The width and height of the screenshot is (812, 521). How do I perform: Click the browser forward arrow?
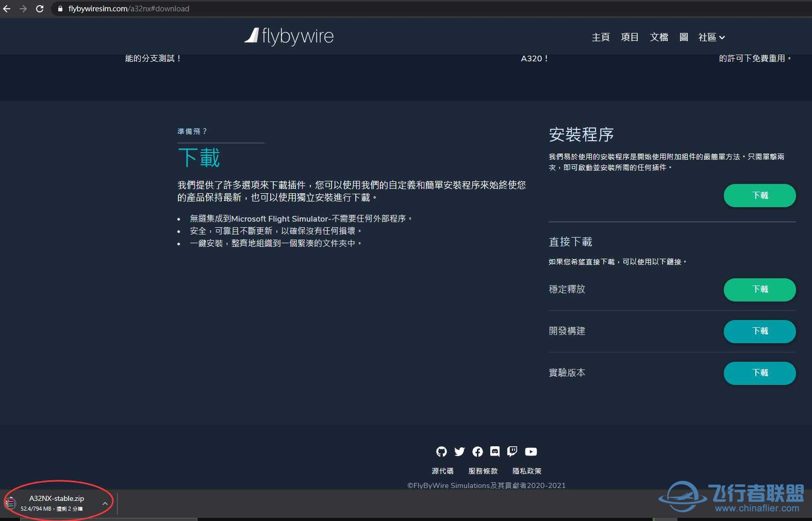[23, 9]
